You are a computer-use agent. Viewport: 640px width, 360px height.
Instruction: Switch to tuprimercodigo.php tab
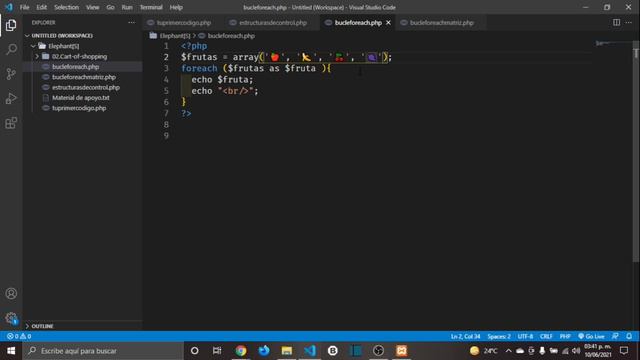point(183,23)
